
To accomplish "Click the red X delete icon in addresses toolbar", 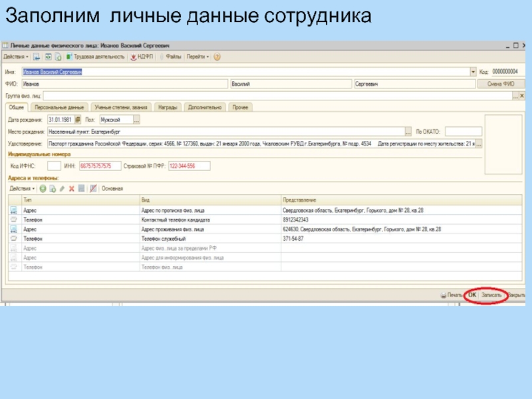I will 71,189.
